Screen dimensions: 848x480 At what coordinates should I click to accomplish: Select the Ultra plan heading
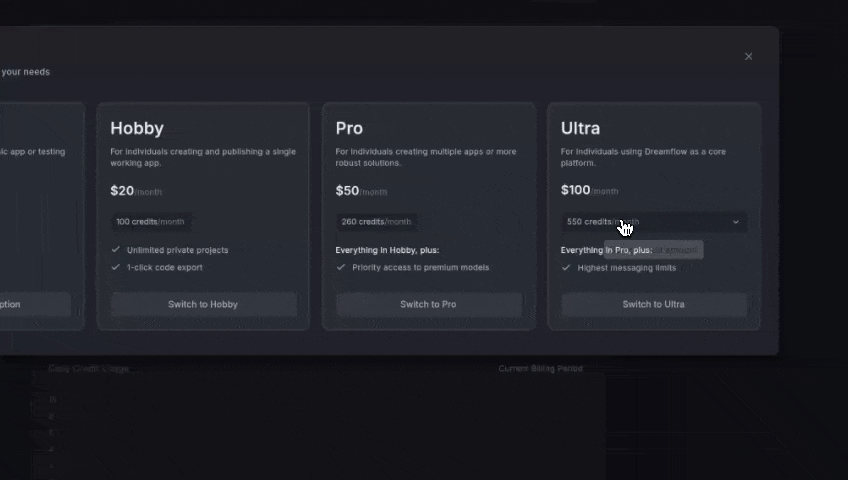coord(580,128)
